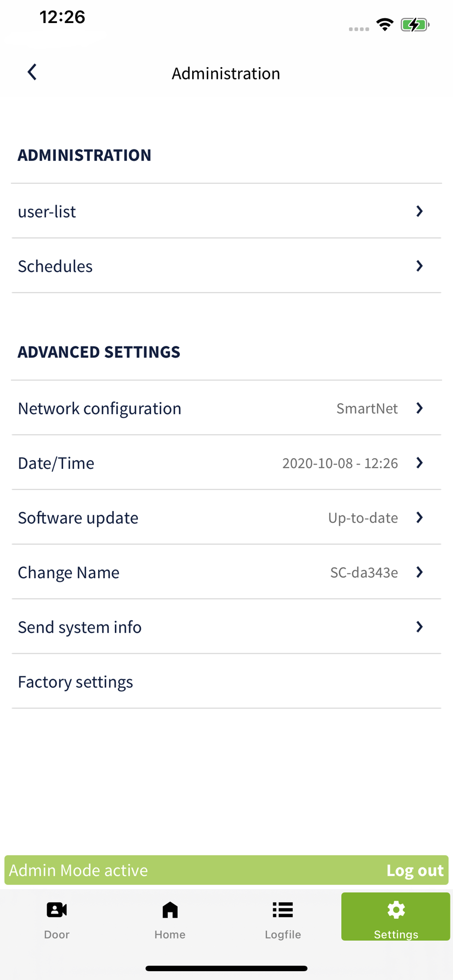Viewport: 453px width, 980px height.
Task: Tap the Up-to-date status text
Action: tap(363, 518)
